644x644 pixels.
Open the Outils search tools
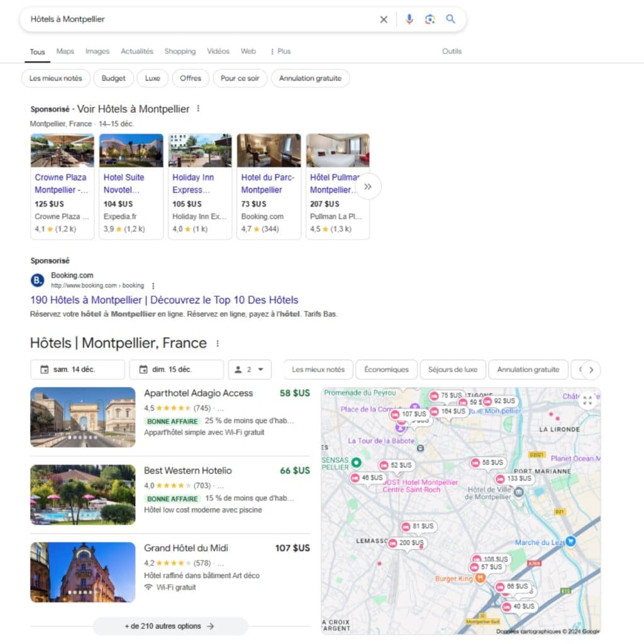[452, 52]
